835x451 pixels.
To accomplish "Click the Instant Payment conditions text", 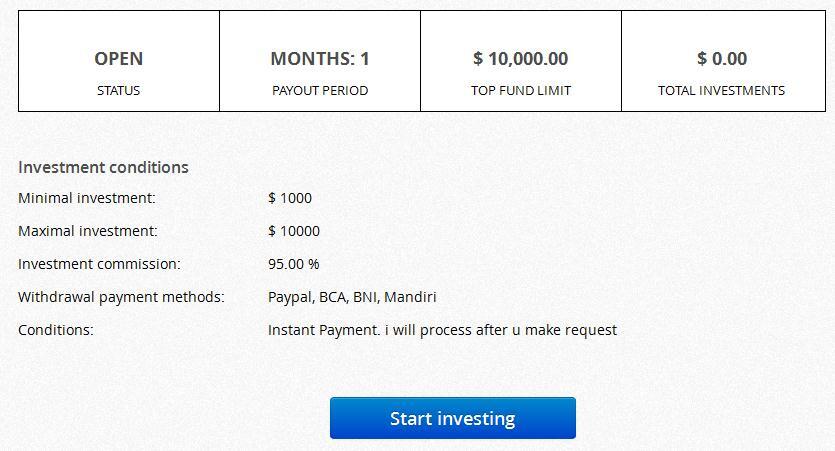I will (x=442, y=330).
